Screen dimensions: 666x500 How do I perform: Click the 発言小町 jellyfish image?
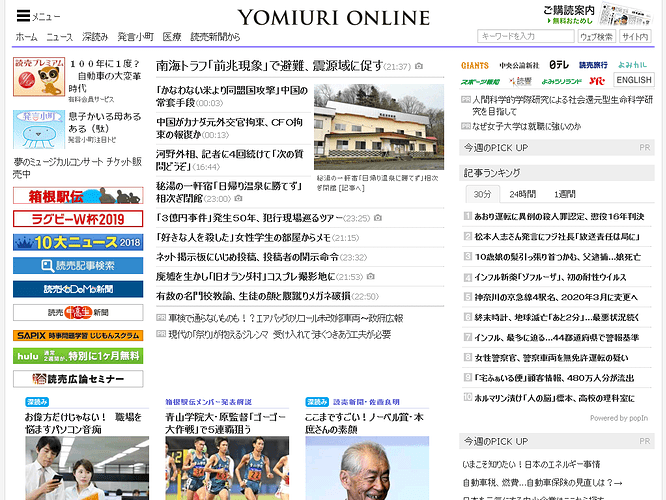pos(39,130)
